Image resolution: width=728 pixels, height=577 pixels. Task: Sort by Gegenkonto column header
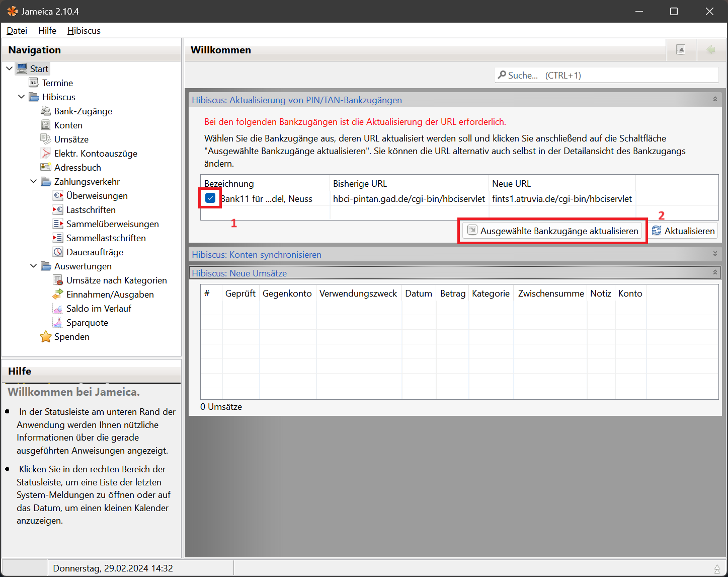click(x=287, y=293)
